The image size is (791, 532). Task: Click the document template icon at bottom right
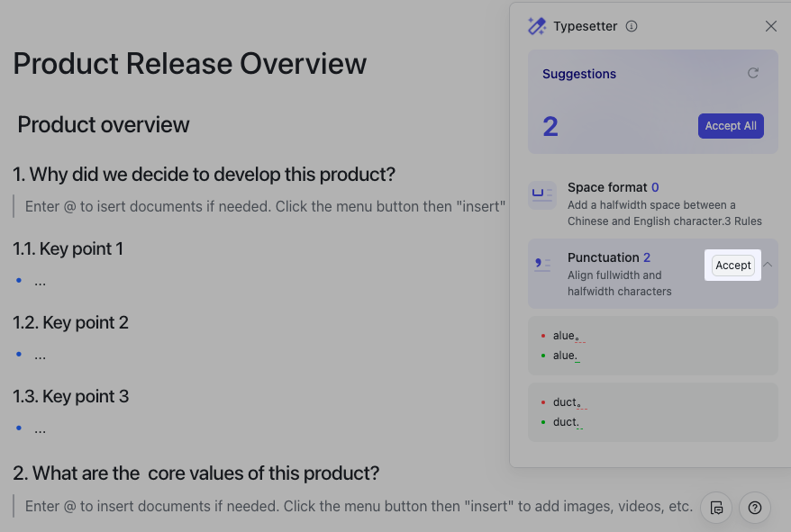click(x=716, y=508)
